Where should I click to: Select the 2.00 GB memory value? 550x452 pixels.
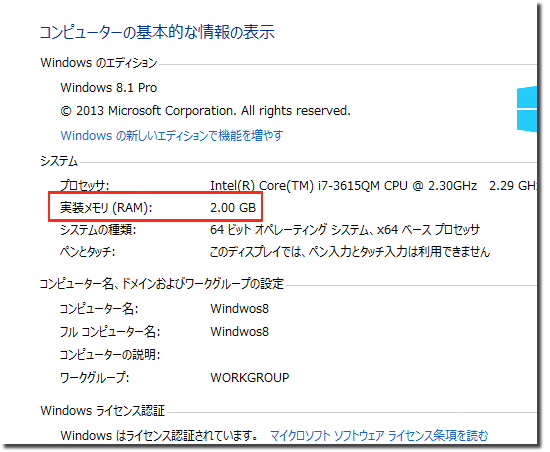[x=233, y=208]
